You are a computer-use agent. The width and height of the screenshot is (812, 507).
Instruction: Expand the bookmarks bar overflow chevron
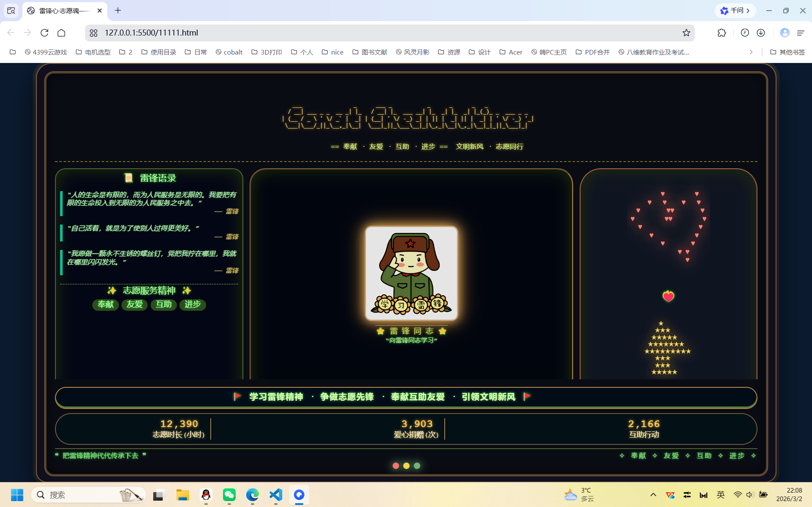(751, 52)
